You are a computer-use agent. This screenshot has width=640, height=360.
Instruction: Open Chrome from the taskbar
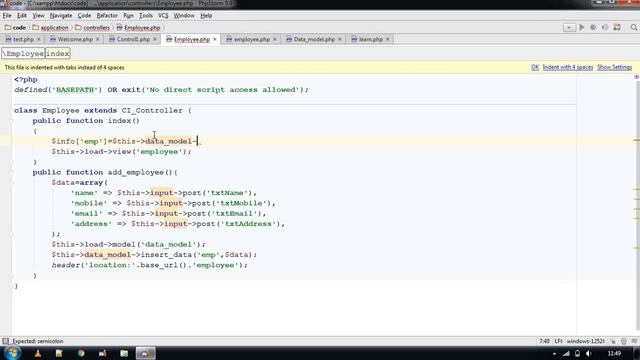pyautogui.click(x=81, y=353)
